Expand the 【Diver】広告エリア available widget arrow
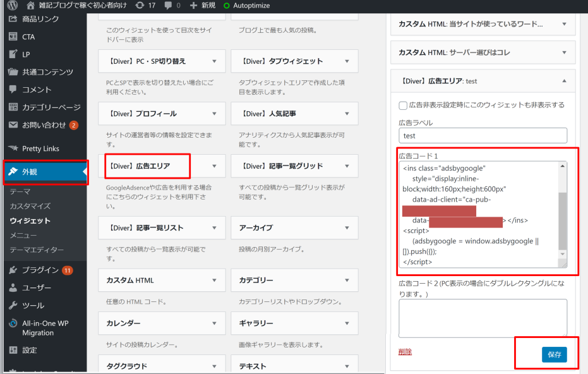The height and width of the screenshot is (374, 588). point(214,166)
